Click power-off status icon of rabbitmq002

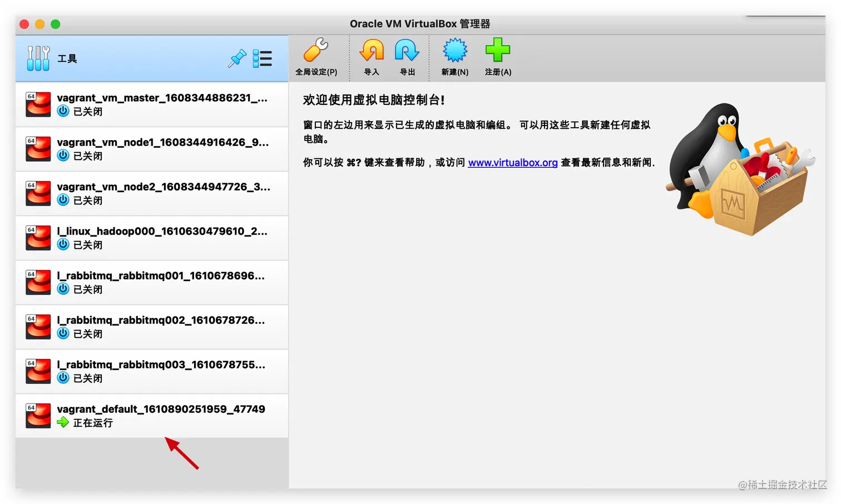[x=63, y=333]
